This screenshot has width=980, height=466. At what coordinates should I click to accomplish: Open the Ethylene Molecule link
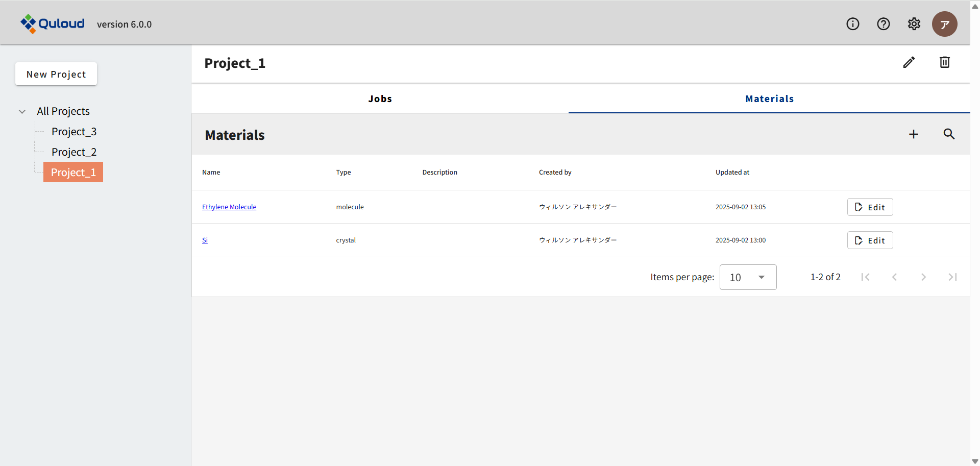pyautogui.click(x=229, y=207)
